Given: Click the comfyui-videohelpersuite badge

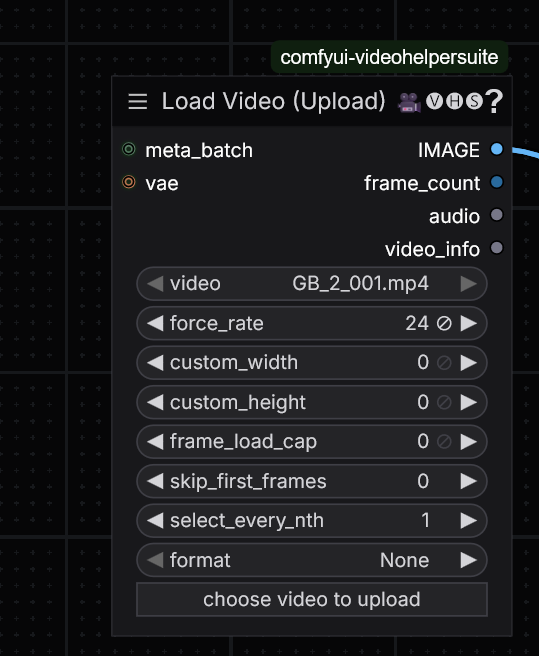Looking at the screenshot, I should [389, 57].
